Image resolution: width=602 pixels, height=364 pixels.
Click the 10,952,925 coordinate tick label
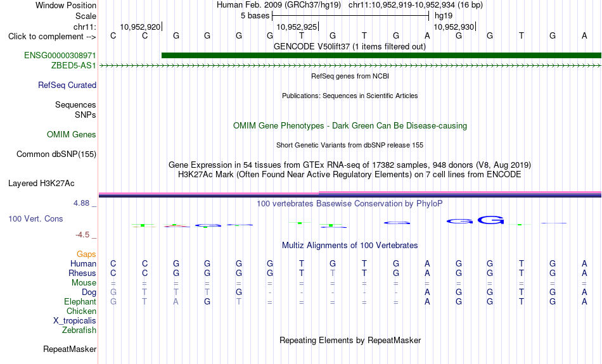297,27
